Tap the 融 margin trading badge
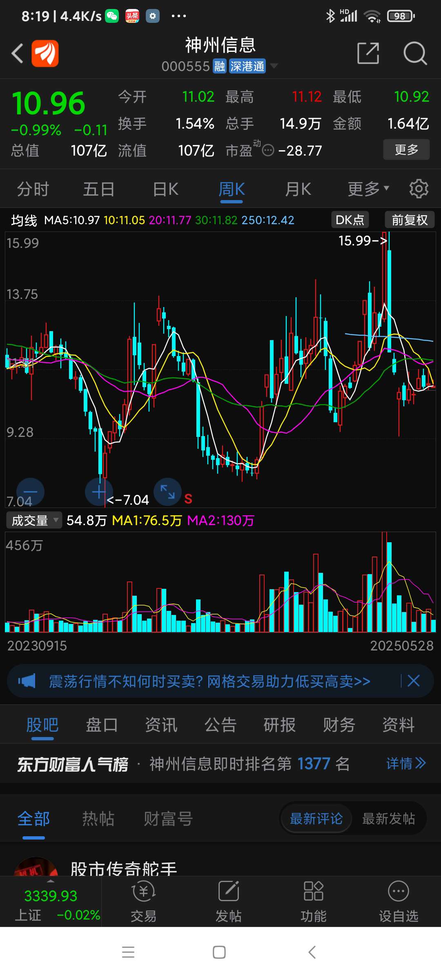This screenshot has height=980, width=441. point(220,66)
